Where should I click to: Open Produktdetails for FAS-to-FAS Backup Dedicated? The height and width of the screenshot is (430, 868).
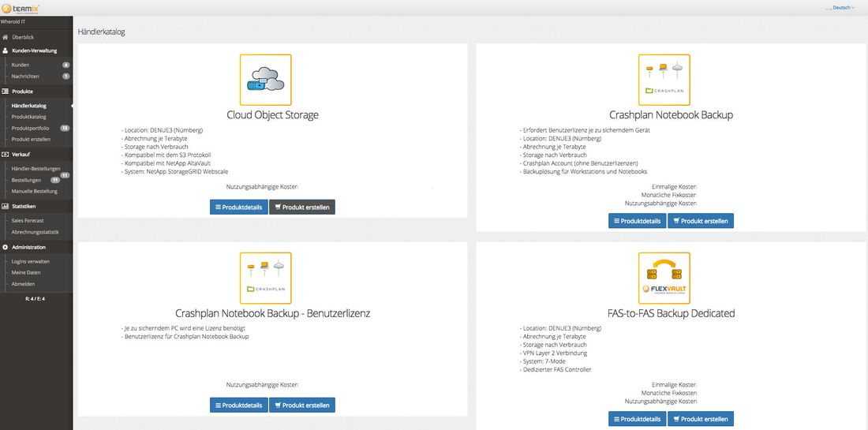click(x=637, y=419)
